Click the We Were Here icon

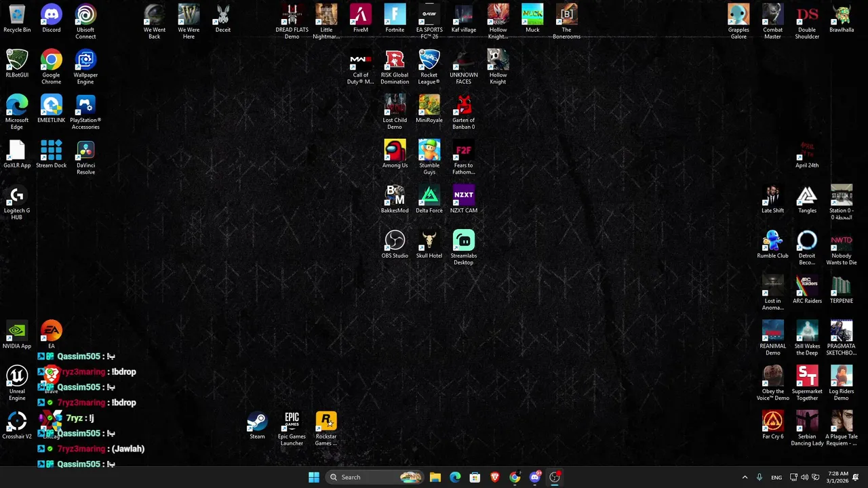pyautogui.click(x=189, y=22)
